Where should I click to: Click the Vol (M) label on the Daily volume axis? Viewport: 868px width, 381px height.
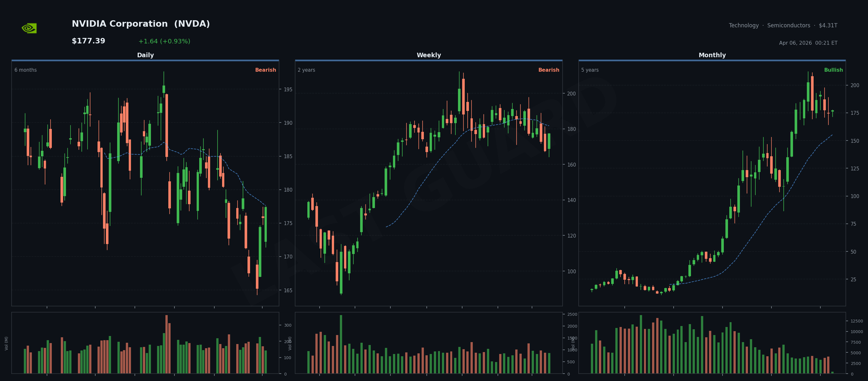tap(6, 343)
